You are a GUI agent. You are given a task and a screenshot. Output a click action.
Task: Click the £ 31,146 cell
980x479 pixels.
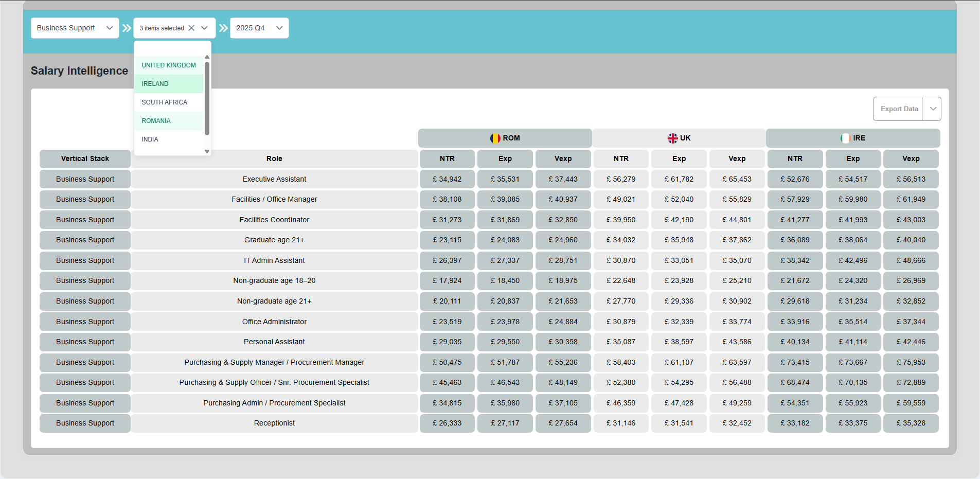[x=621, y=423]
